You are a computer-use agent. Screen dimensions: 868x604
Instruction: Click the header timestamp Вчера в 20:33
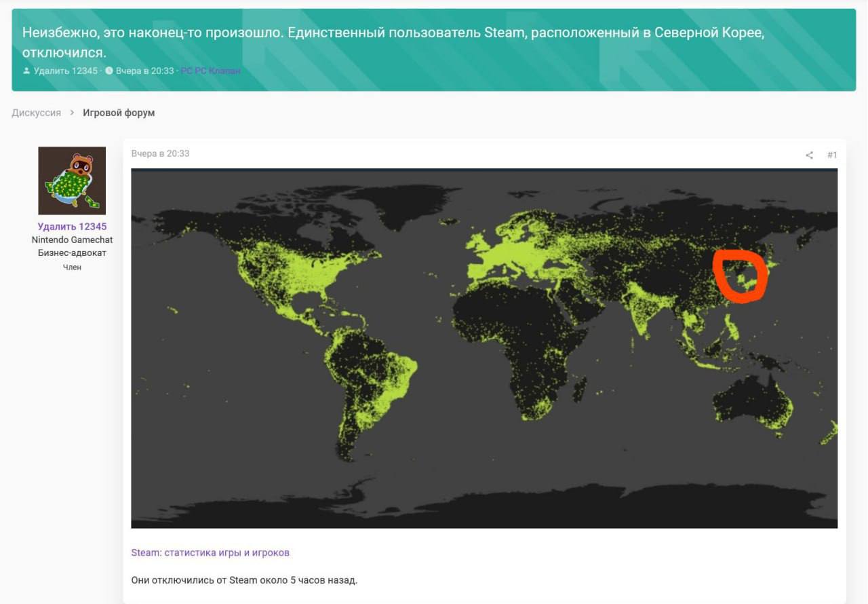pyautogui.click(x=144, y=71)
